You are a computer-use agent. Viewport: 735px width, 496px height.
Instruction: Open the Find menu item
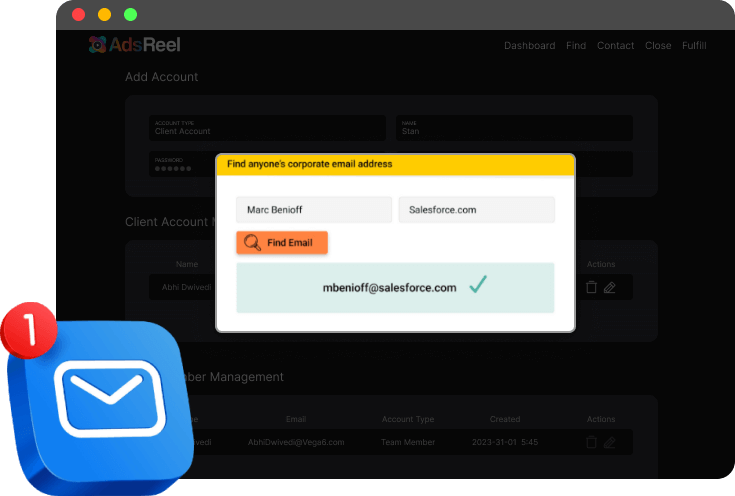pyautogui.click(x=576, y=46)
